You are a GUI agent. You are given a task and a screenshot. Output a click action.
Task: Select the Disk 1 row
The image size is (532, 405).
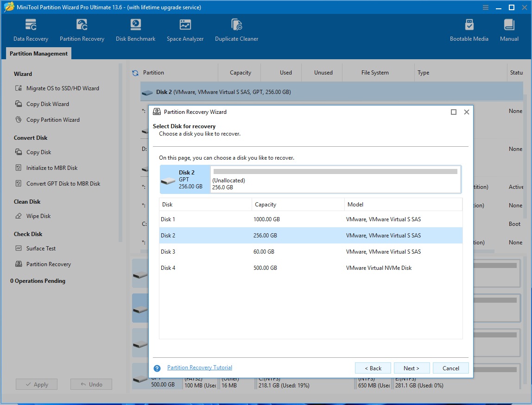click(x=311, y=219)
